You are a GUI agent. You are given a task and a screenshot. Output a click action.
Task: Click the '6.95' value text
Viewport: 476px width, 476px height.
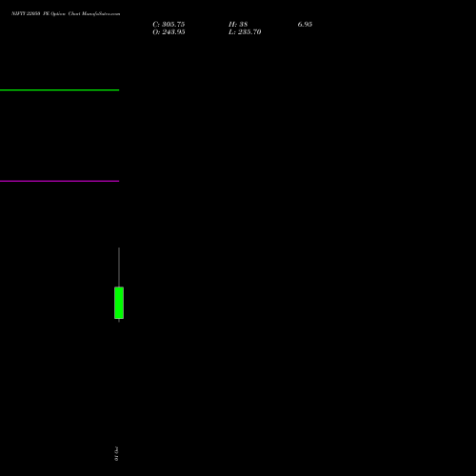coord(305,25)
